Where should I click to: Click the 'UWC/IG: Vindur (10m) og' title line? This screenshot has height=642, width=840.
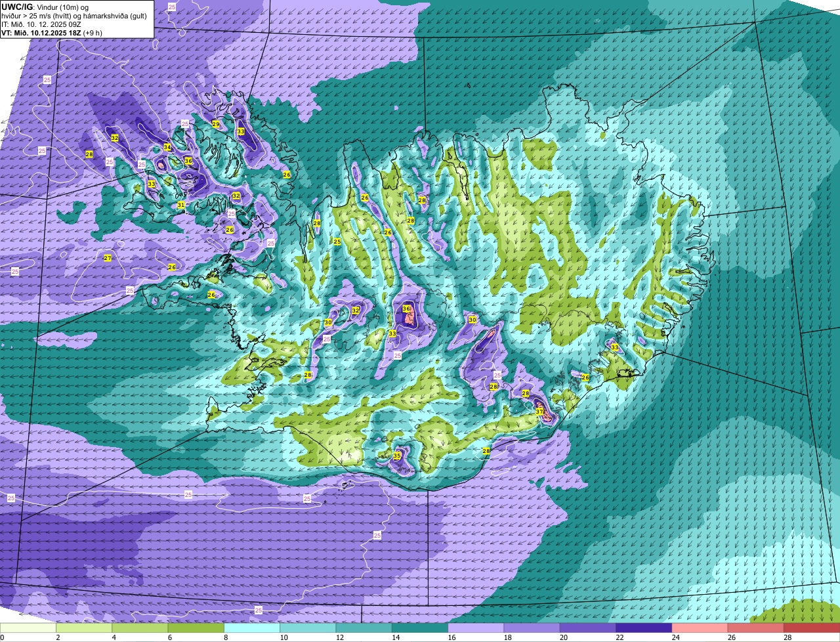tap(45, 7)
